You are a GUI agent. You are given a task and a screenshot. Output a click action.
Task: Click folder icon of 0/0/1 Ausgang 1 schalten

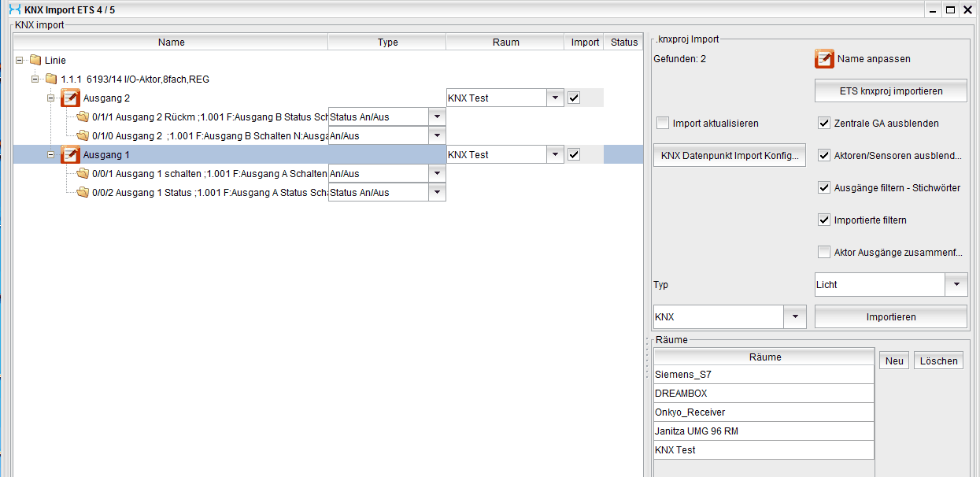[x=83, y=173]
